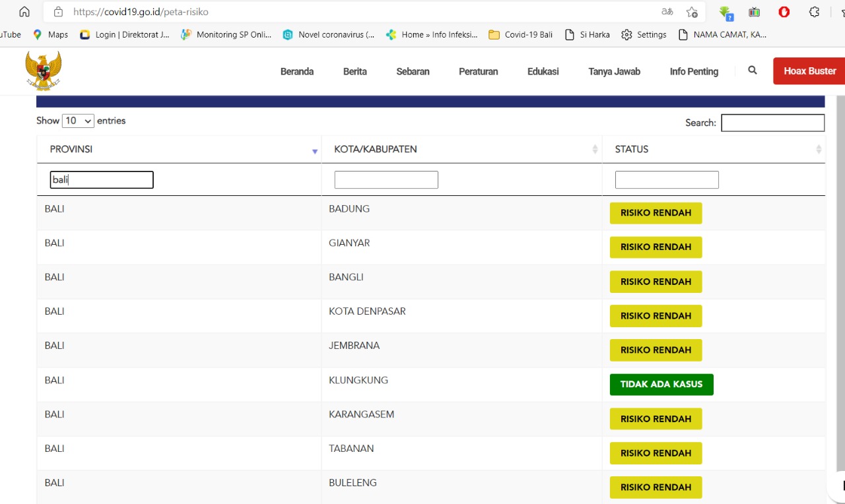Image resolution: width=845 pixels, height=504 pixels.
Task: Click the Garuda emblem logo
Action: pyautogui.click(x=44, y=71)
